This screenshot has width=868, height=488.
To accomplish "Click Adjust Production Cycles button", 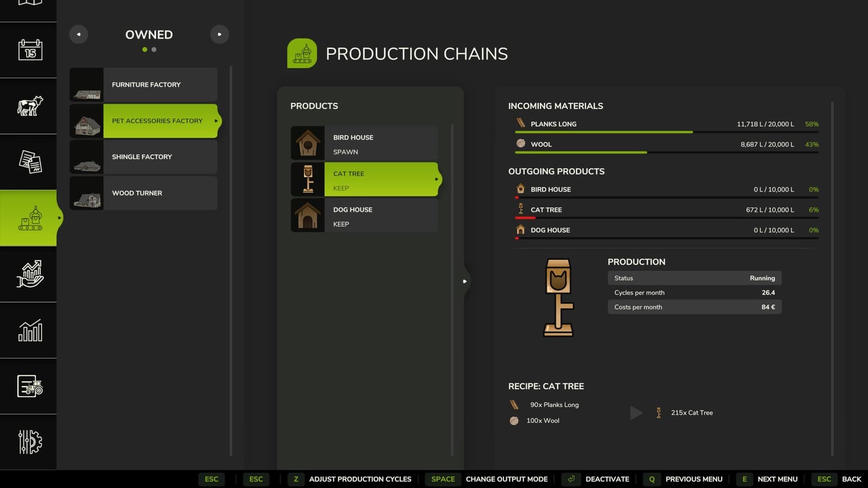I will (x=350, y=479).
